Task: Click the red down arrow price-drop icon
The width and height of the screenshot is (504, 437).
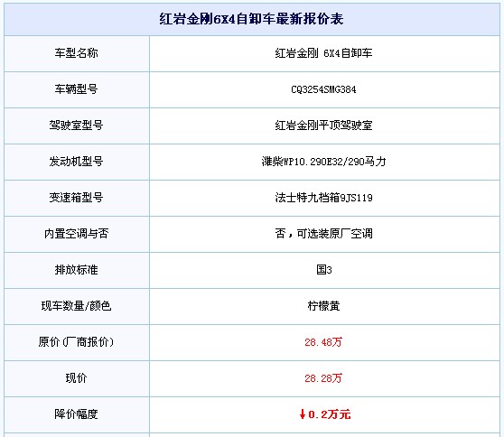Action: 303,414
